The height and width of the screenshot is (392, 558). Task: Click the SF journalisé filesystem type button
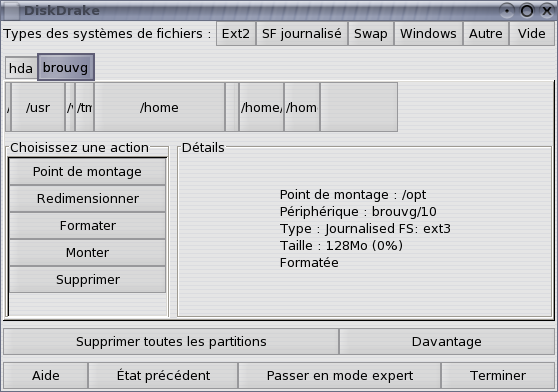302,34
